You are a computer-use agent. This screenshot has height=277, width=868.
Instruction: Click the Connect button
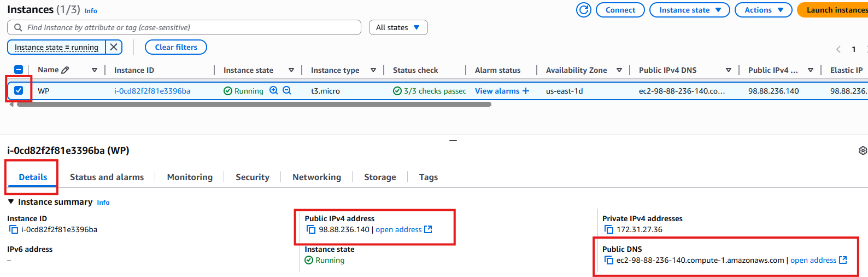pos(620,10)
